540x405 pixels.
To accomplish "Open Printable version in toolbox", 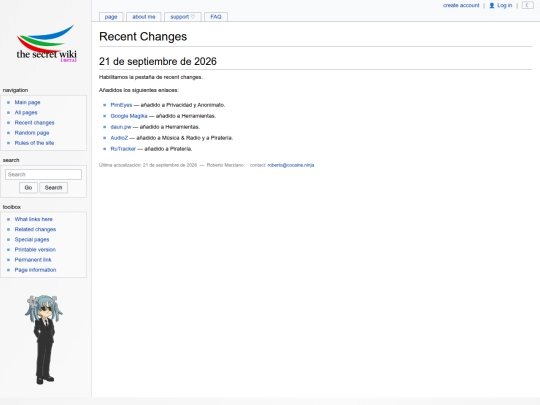I will 35,250.
